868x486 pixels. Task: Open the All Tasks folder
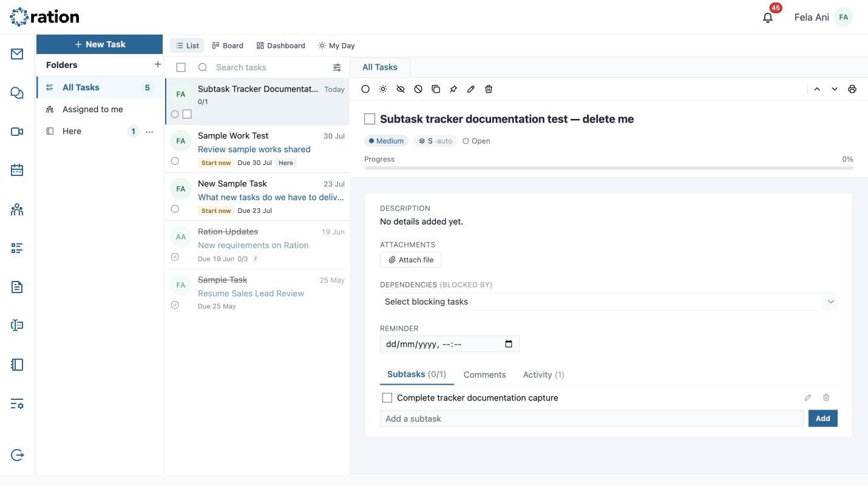tap(100, 87)
